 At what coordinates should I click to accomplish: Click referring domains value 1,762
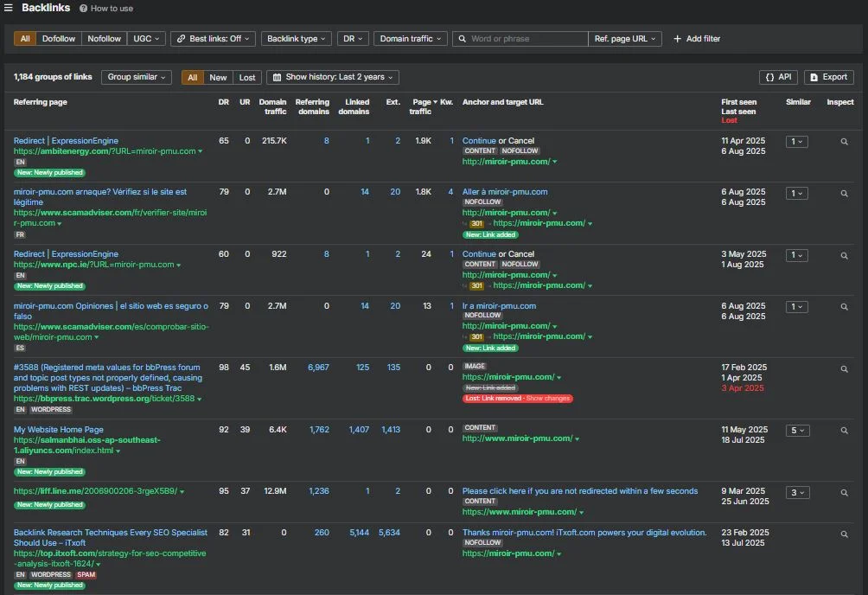pyautogui.click(x=319, y=429)
